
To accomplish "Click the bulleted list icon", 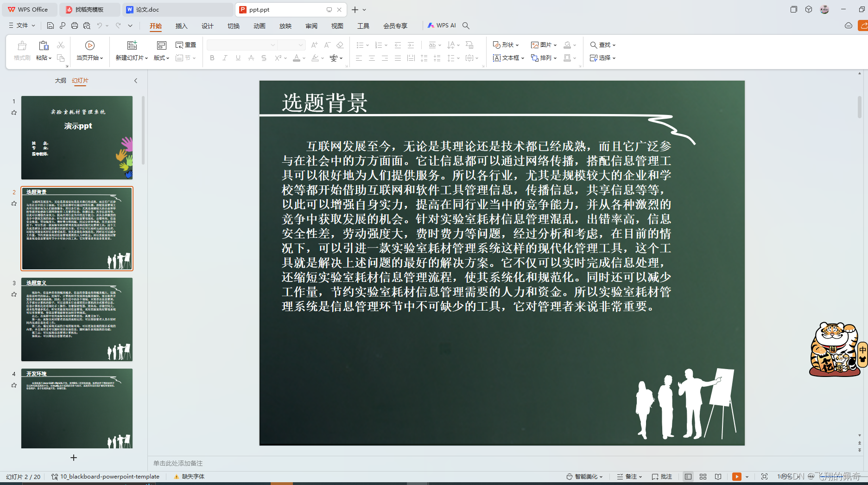I will (360, 45).
